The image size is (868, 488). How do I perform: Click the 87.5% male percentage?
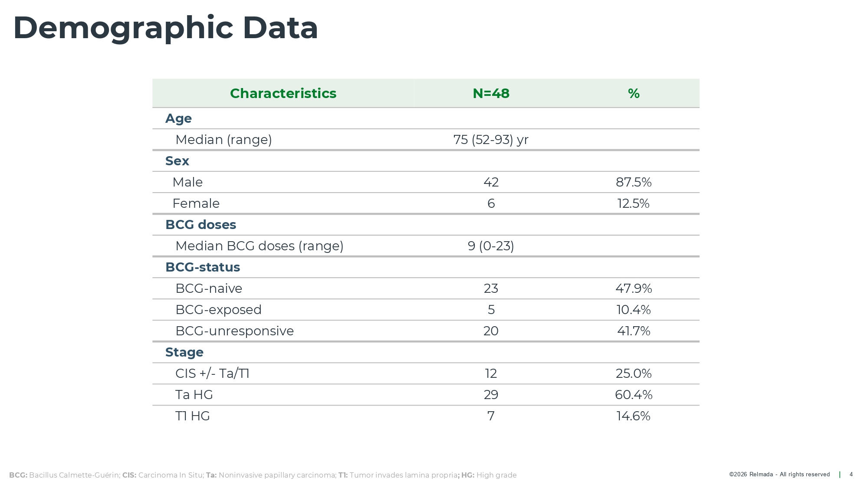coord(633,182)
